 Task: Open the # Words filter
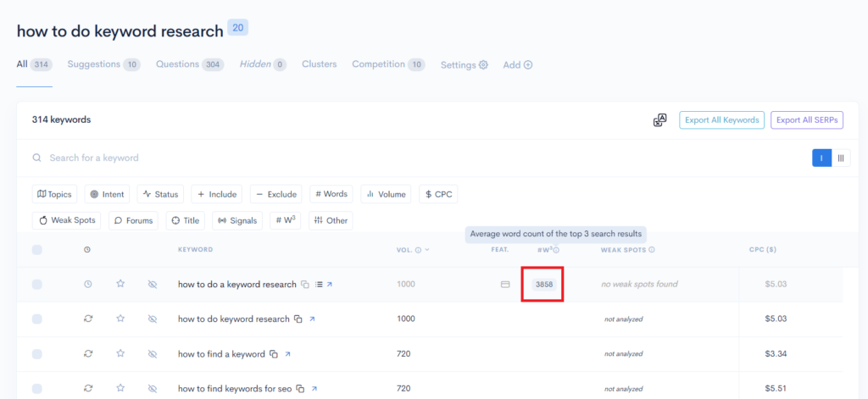(331, 194)
